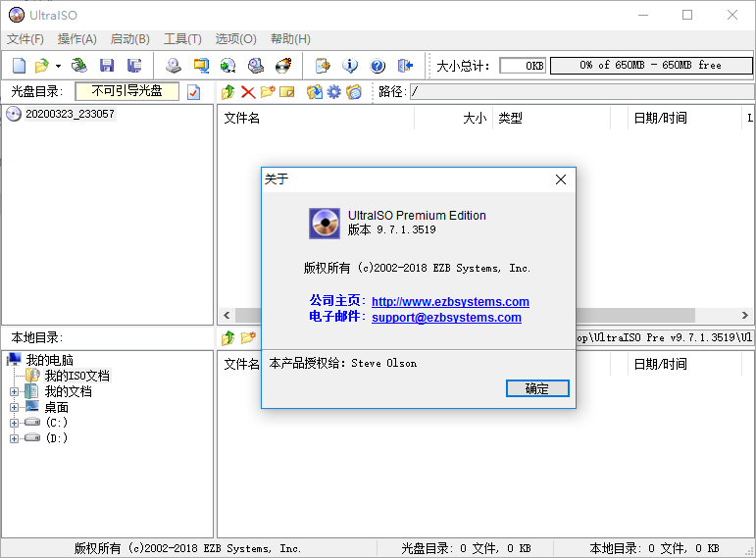Expand the (C:) drive node
The height and width of the screenshot is (558, 756).
click(x=14, y=423)
